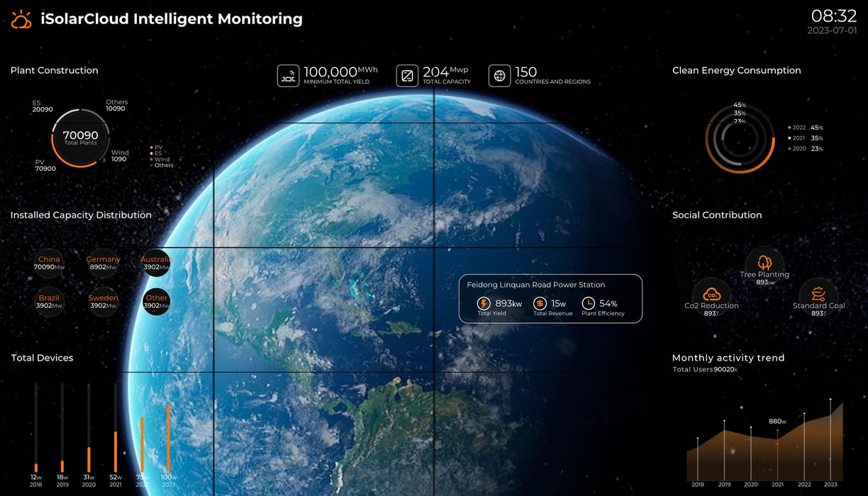Click the 2023 marker in activity trend
Screen dimensions: 868x496
pos(830,439)
